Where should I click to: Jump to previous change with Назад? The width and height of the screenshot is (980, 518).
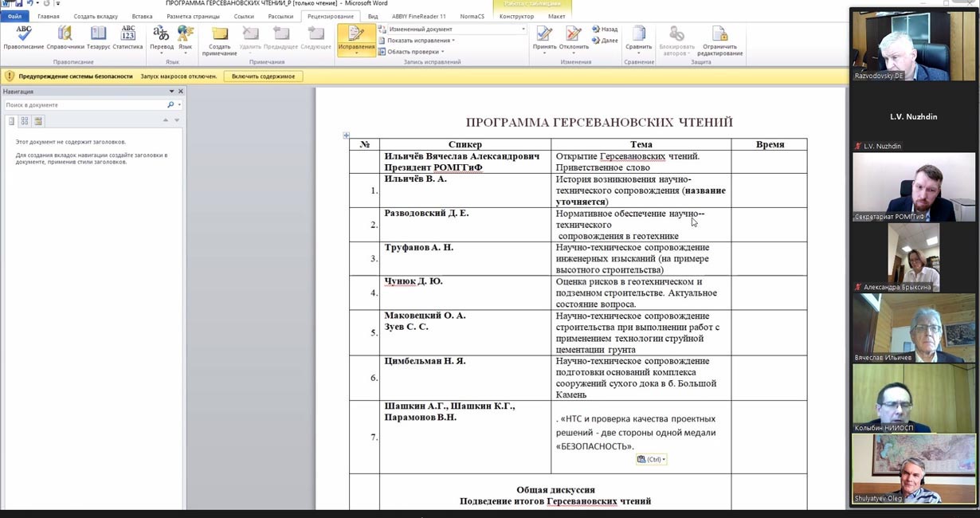(605, 29)
